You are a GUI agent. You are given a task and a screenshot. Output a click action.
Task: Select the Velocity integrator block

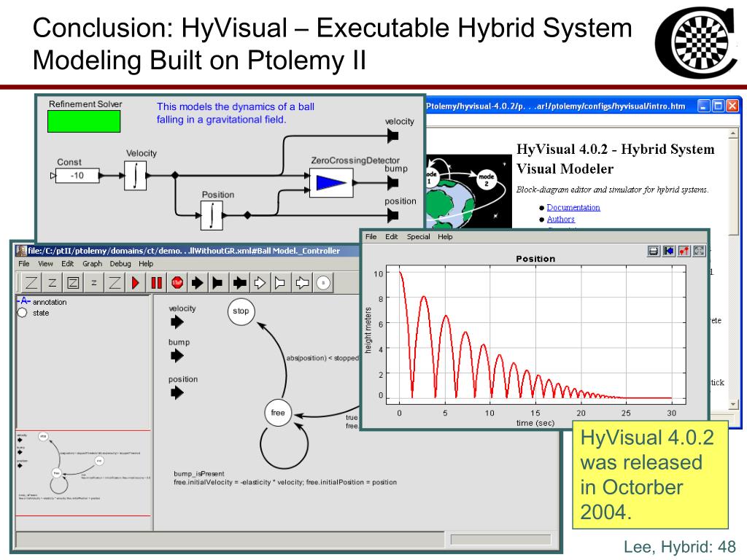(x=135, y=176)
